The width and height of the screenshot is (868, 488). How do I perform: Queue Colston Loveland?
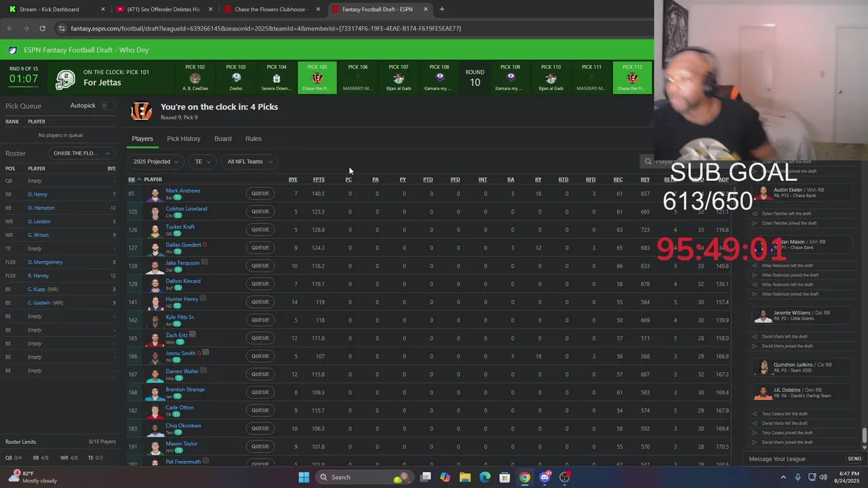[260, 211]
